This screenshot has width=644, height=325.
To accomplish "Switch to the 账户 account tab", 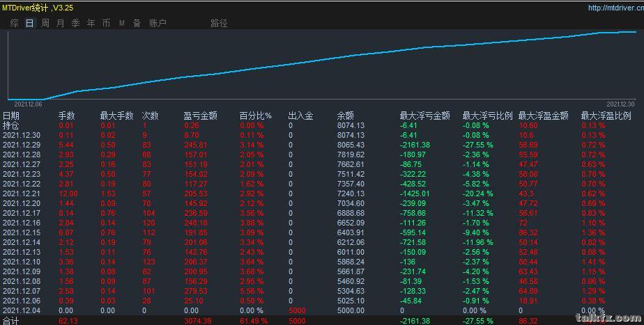I will pyautogui.click(x=158, y=23).
